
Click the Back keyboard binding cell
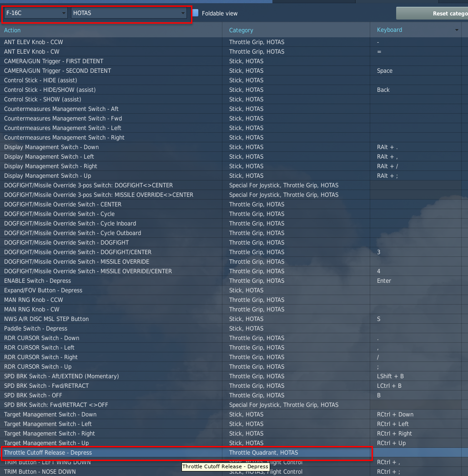pyautogui.click(x=415, y=90)
